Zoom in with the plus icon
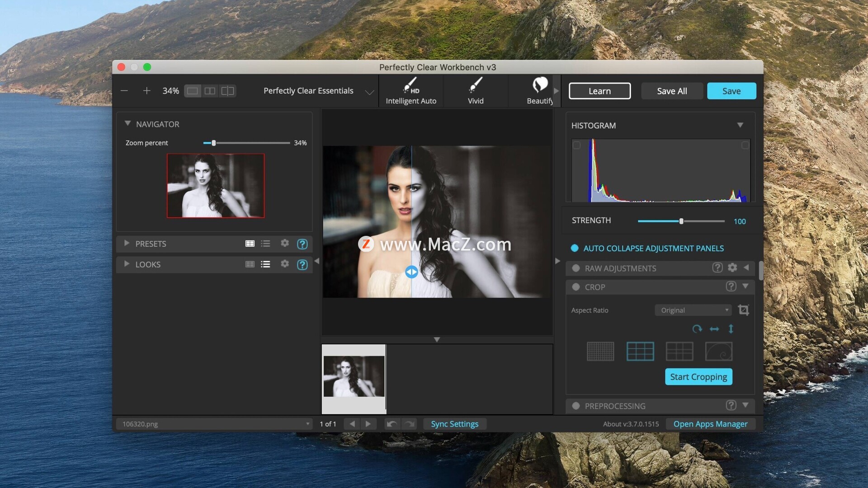The height and width of the screenshot is (488, 868). pyautogui.click(x=146, y=91)
